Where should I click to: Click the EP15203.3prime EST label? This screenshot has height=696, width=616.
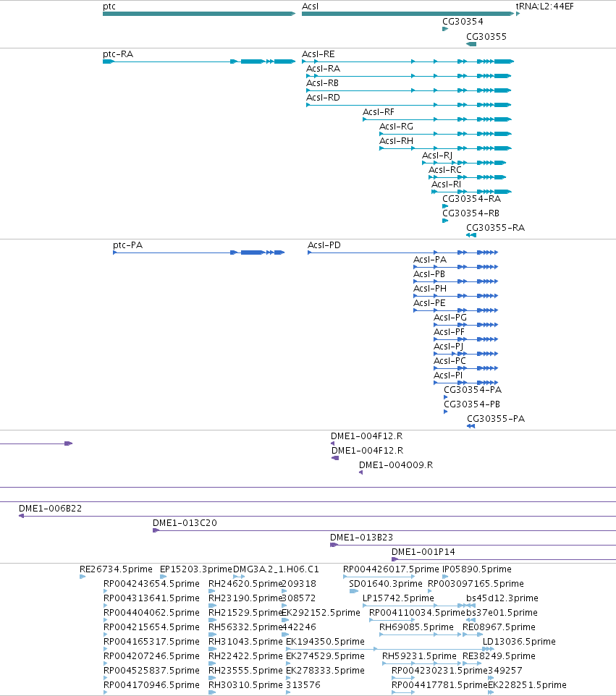(x=196, y=569)
